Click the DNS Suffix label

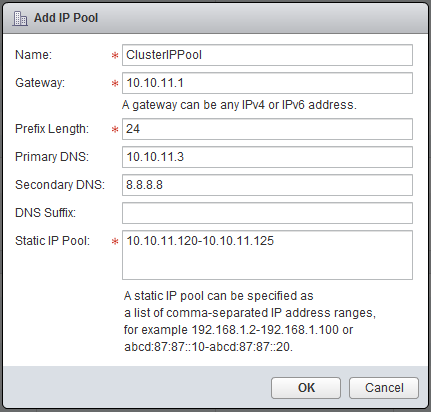(46, 213)
